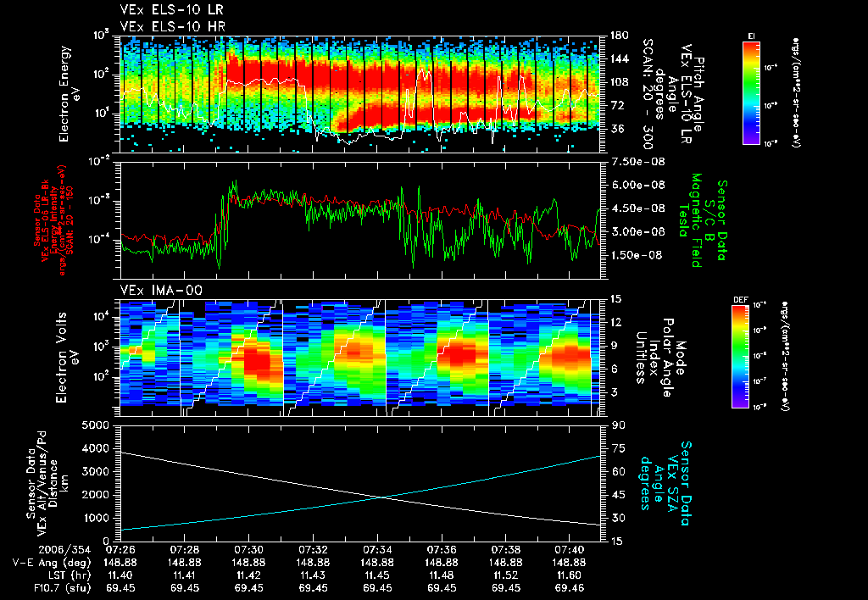
Task: Click the 'Electron Energy eV' axis label
Action: 68,93
